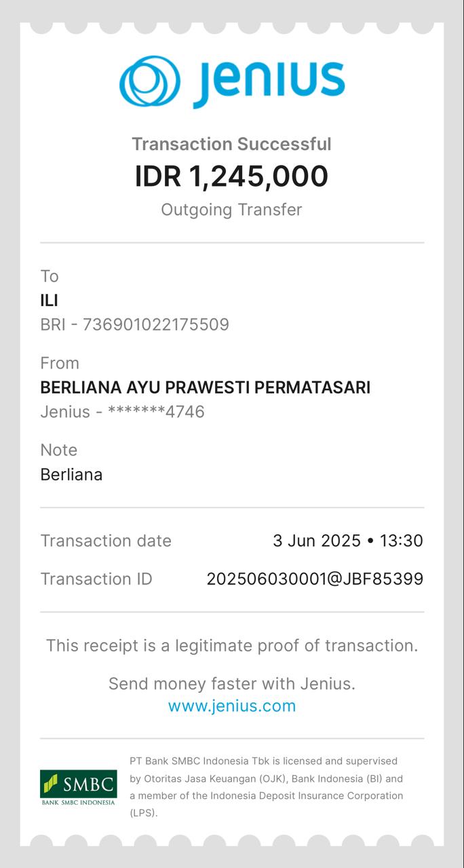
Task: Click the Send money faster with Jenius text
Action: [x=231, y=683]
